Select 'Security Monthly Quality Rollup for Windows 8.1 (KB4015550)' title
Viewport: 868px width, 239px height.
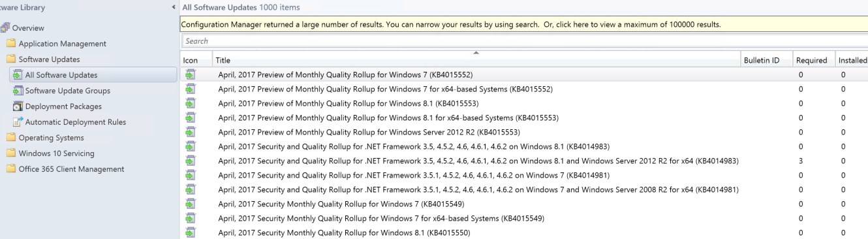click(x=344, y=232)
